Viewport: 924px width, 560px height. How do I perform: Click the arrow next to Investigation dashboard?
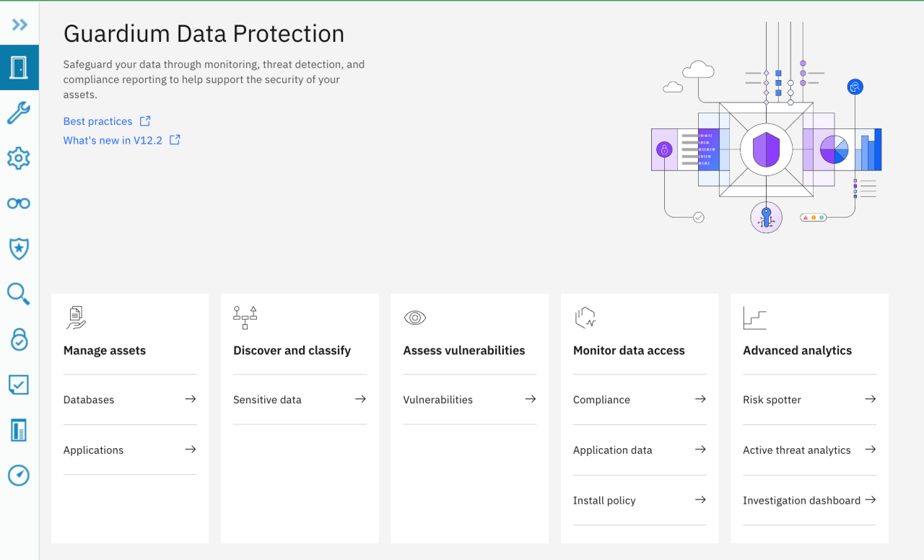[x=871, y=500]
